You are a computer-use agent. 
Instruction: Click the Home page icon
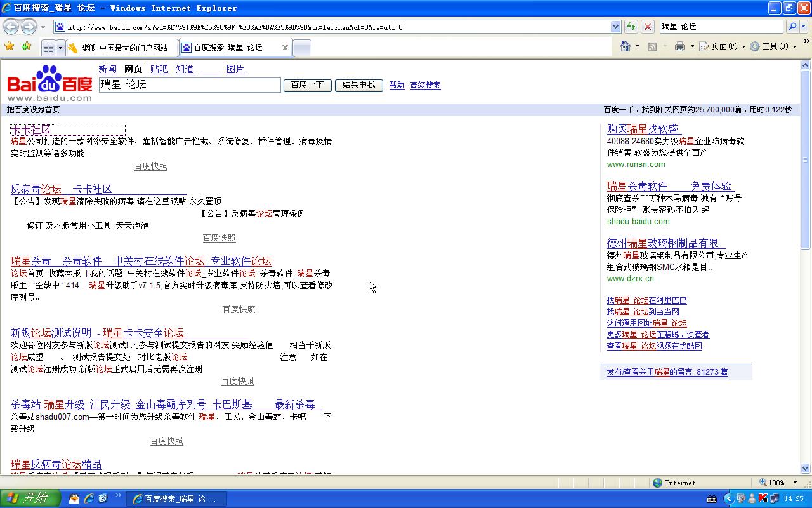coord(625,46)
